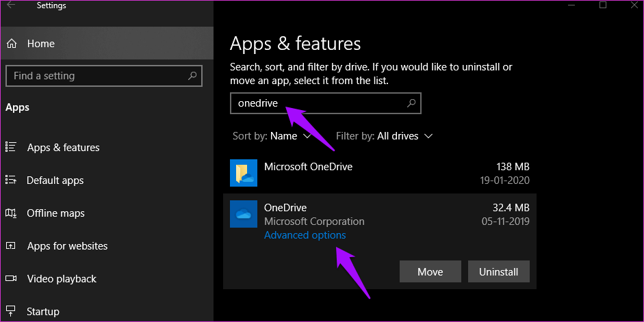
Task: Click the Microsoft Corporation publisher text
Action: point(314,222)
